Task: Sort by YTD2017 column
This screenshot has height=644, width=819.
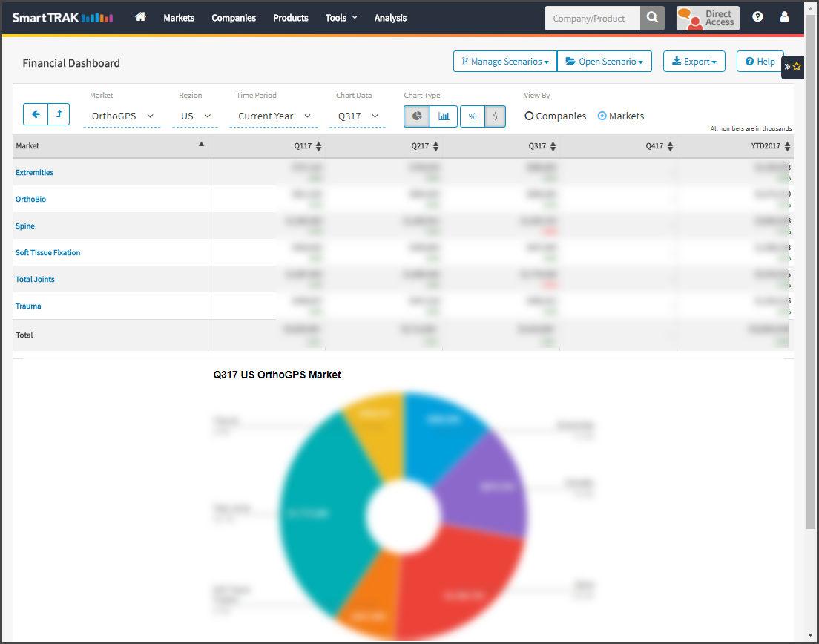Action: point(787,146)
